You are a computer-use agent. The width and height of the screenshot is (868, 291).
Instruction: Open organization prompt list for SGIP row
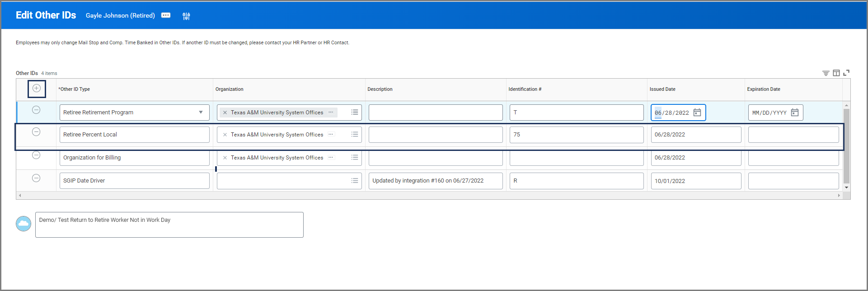355,181
